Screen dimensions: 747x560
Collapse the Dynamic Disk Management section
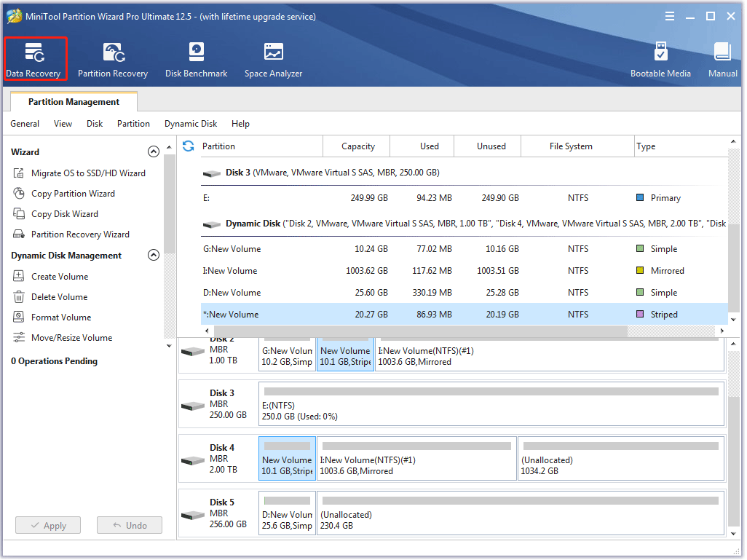(154, 256)
